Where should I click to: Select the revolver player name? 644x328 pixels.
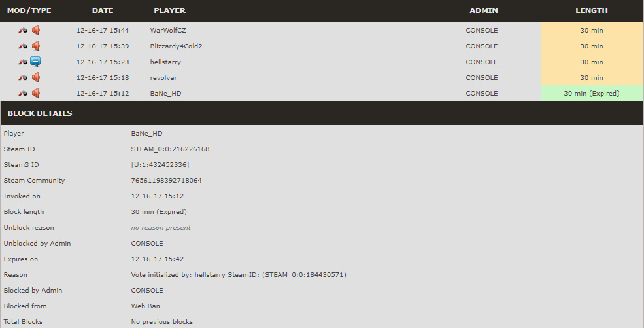(163, 78)
